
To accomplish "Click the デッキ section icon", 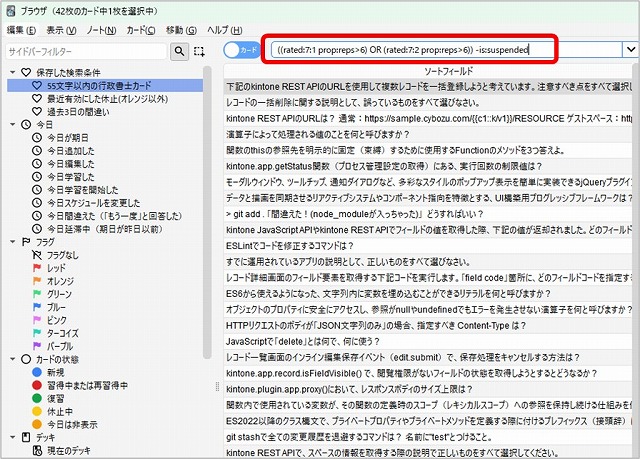I will click(26, 437).
